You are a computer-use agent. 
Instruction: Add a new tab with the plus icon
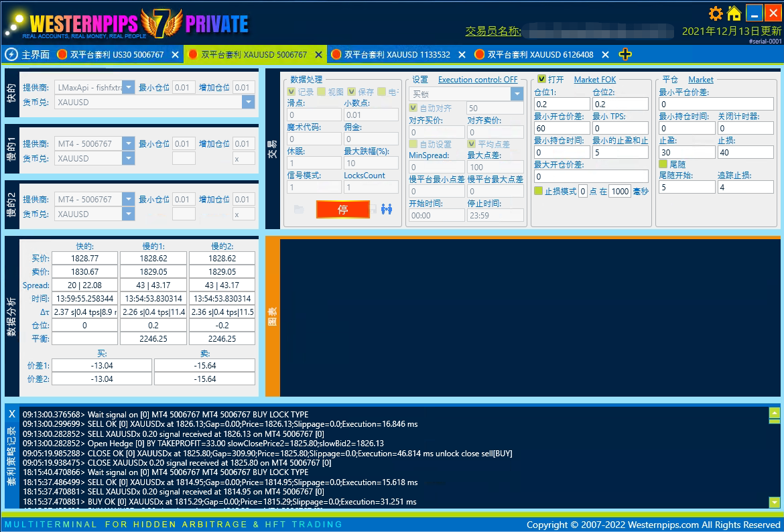tap(625, 54)
